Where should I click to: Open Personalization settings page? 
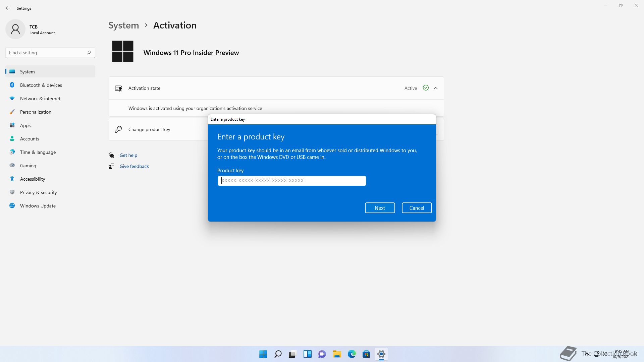(x=36, y=112)
